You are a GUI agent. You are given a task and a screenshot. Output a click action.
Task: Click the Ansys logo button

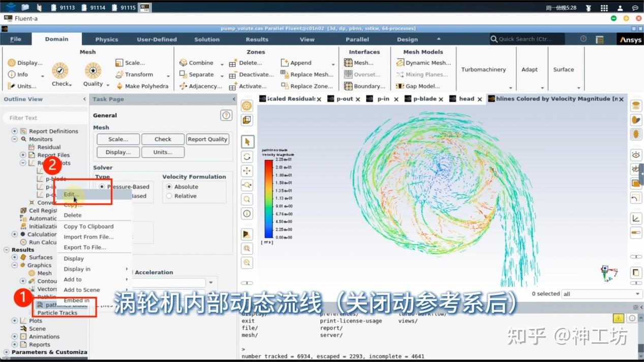pos(629,40)
